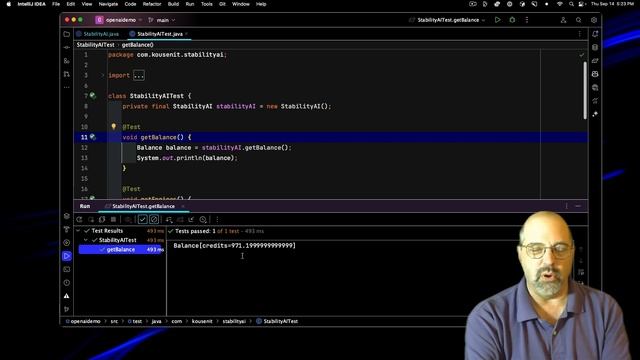Run StabilityAITest.getBalance with green play button
The image size is (640, 360).
click(498, 20)
